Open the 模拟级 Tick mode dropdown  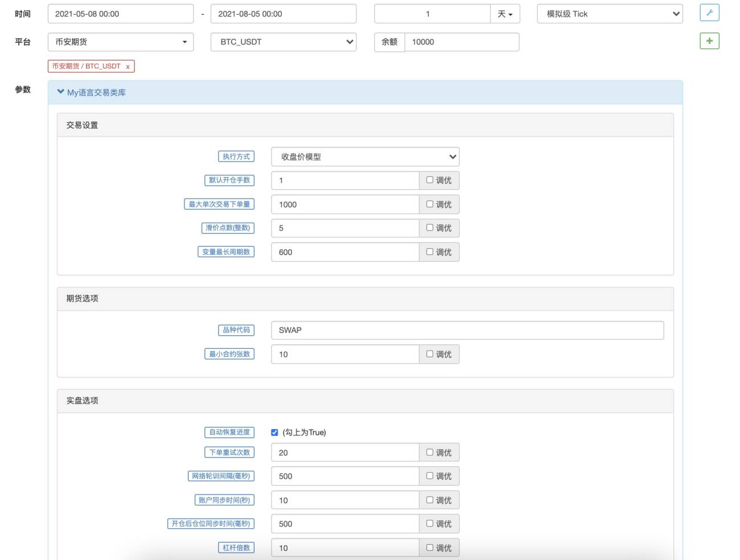coord(610,14)
